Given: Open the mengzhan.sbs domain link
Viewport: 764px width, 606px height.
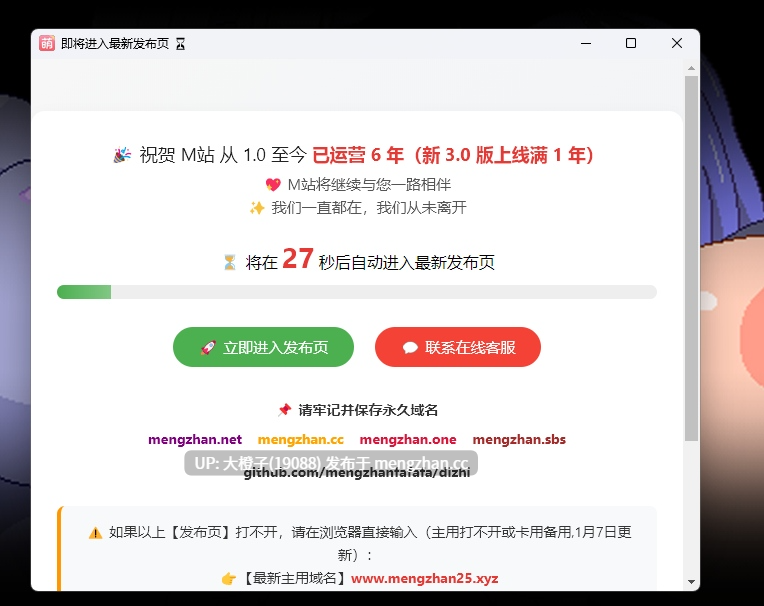Looking at the screenshot, I should [519, 439].
